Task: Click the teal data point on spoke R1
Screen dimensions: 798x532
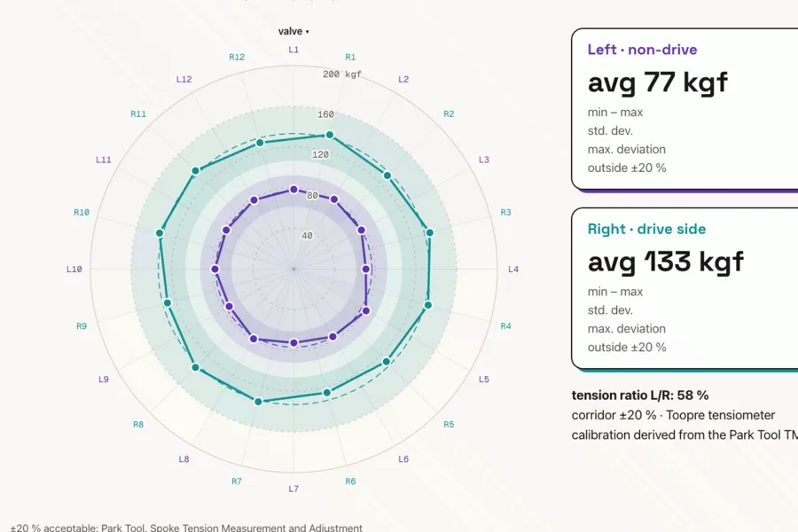Action: [330, 135]
